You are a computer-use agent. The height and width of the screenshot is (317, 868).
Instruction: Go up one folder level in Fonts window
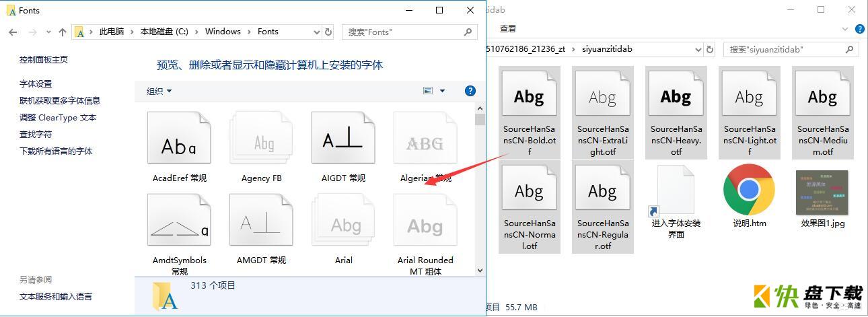point(63,32)
